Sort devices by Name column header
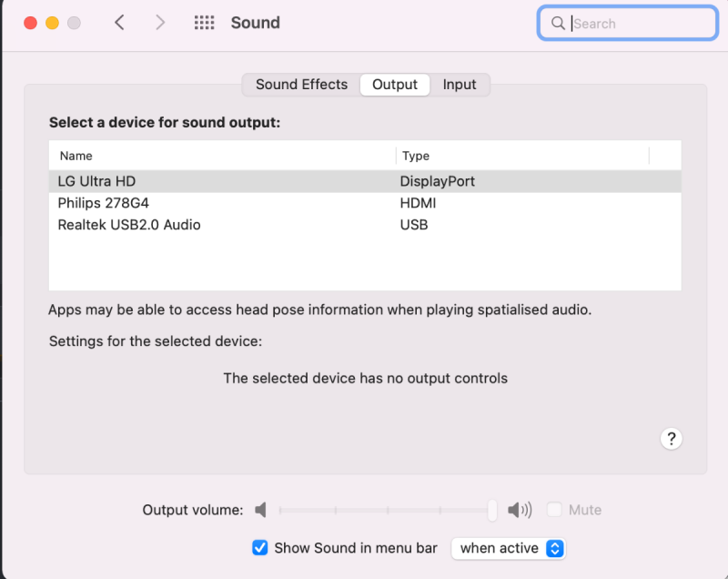Image resolution: width=728 pixels, height=579 pixels. [x=221, y=156]
